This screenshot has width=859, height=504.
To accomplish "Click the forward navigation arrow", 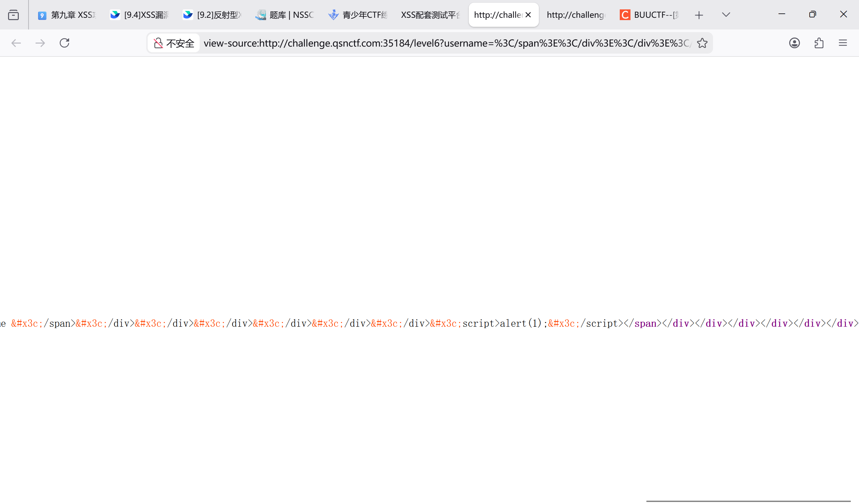I will tap(40, 43).
